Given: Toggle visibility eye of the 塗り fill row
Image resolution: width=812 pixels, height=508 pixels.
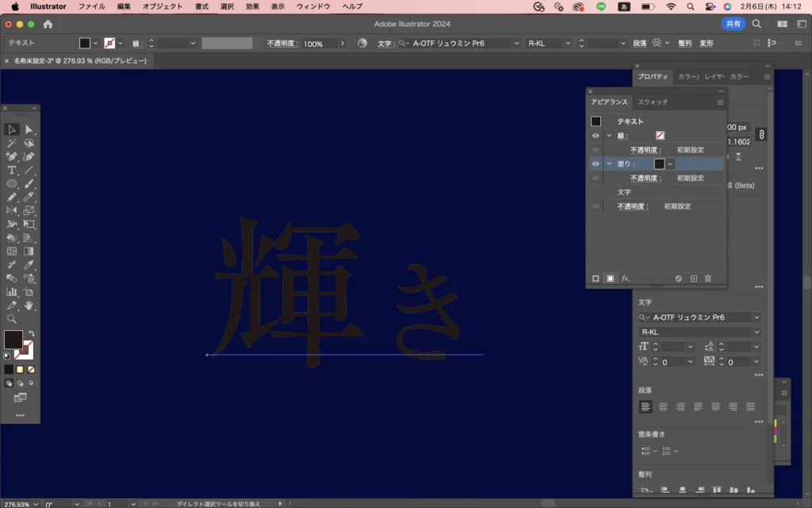Looking at the screenshot, I should pyautogui.click(x=596, y=164).
